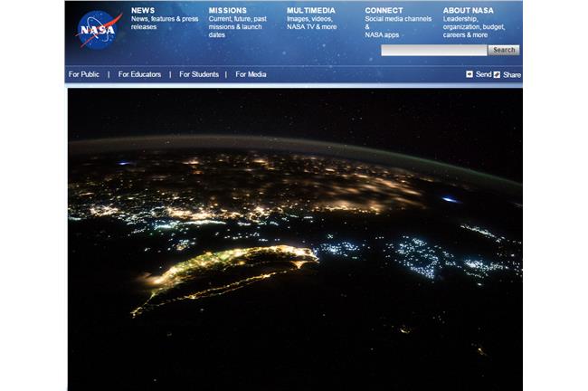Click the Share icon
This screenshot has width=588, height=391.
point(497,75)
